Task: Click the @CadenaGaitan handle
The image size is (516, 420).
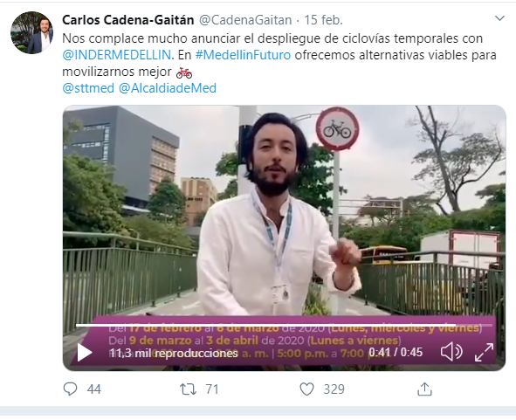Action: coord(245,20)
